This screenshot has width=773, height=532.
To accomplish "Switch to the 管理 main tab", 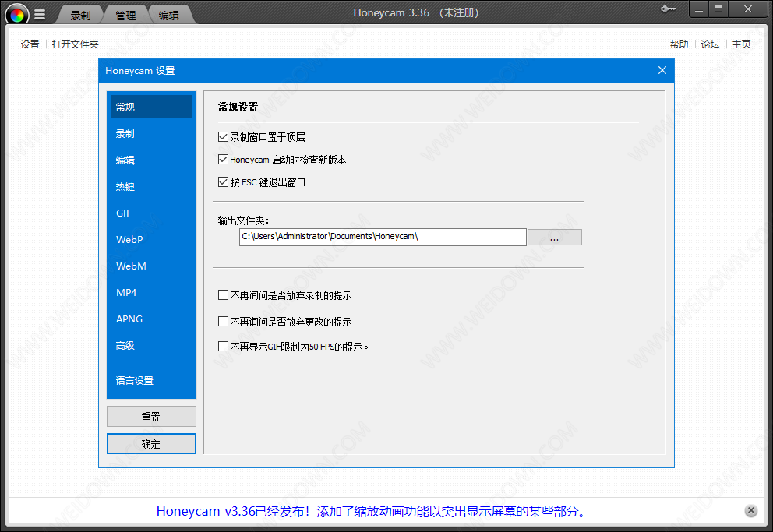I will coord(125,16).
